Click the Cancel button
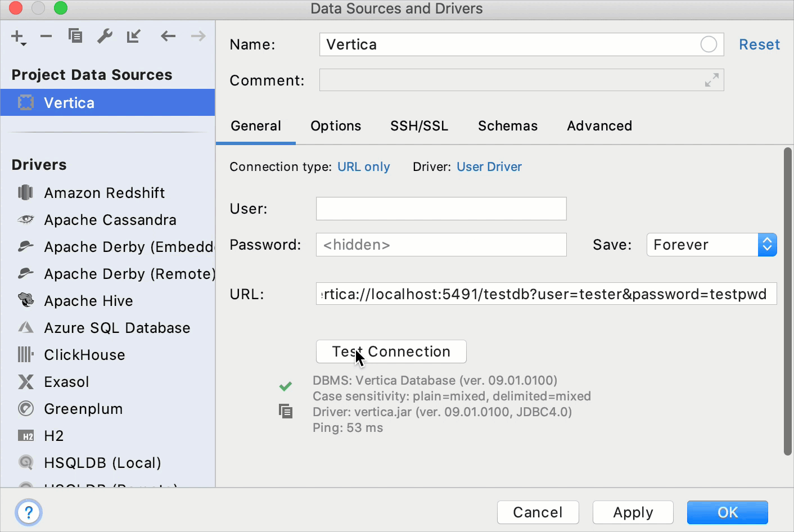The image size is (794, 532). 538,512
